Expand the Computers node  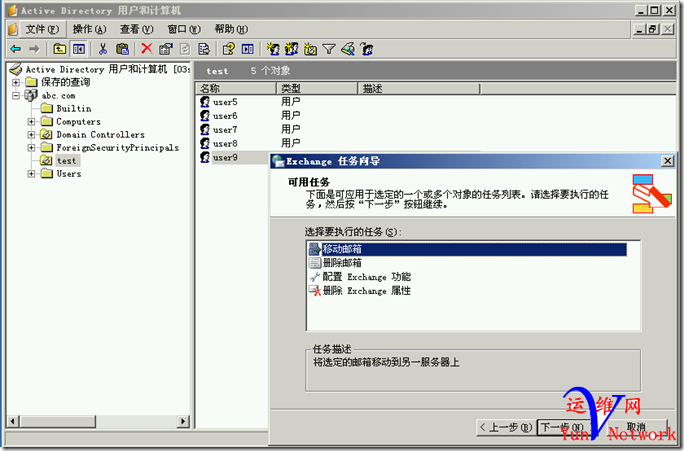coord(31,121)
